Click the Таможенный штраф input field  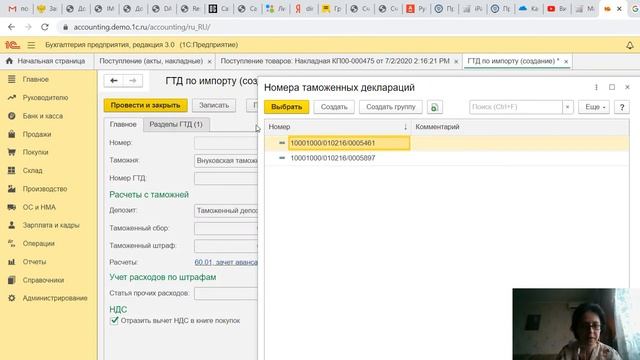coord(226,246)
